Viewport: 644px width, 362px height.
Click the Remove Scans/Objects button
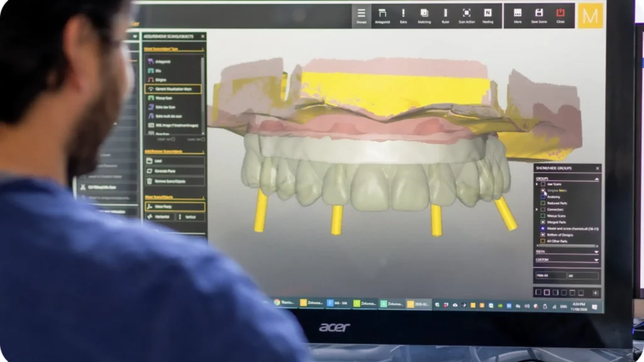174,181
